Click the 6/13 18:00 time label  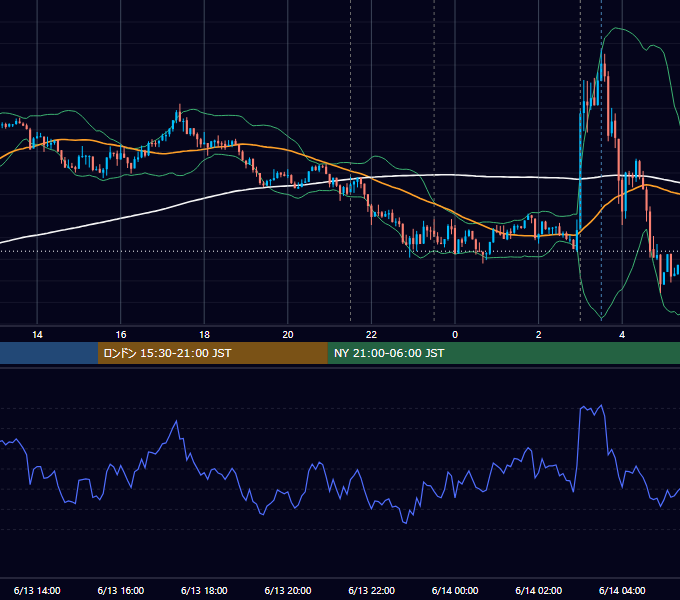pyautogui.click(x=204, y=590)
